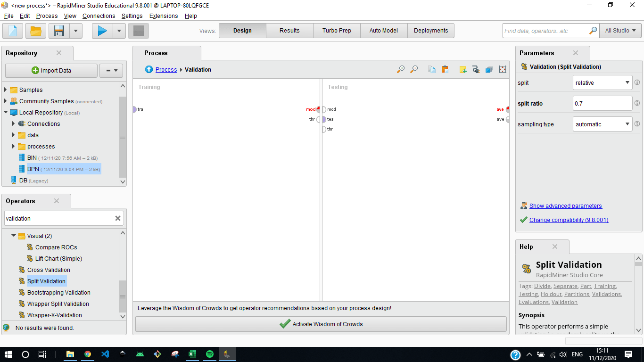Zoom in on the process canvas
This screenshot has height=362, width=644.
[401, 69]
